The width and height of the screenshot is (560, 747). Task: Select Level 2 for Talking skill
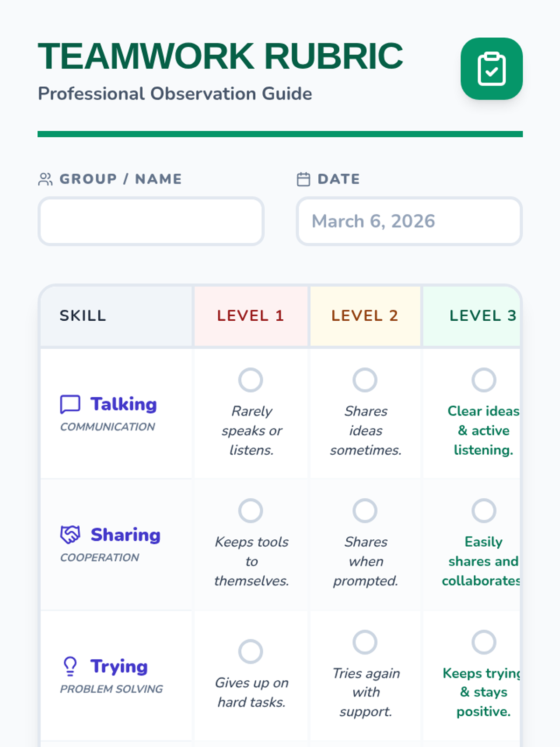click(365, 380)
